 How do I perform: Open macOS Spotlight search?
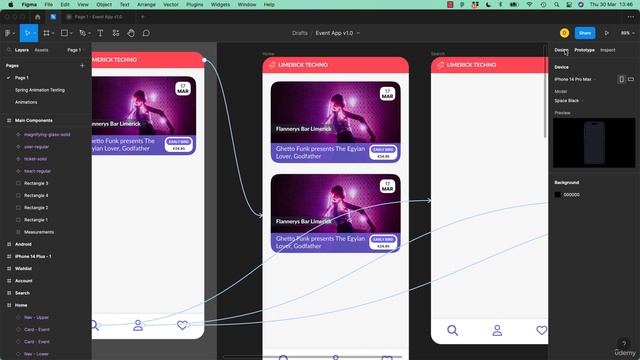click(x=556, y=4)
